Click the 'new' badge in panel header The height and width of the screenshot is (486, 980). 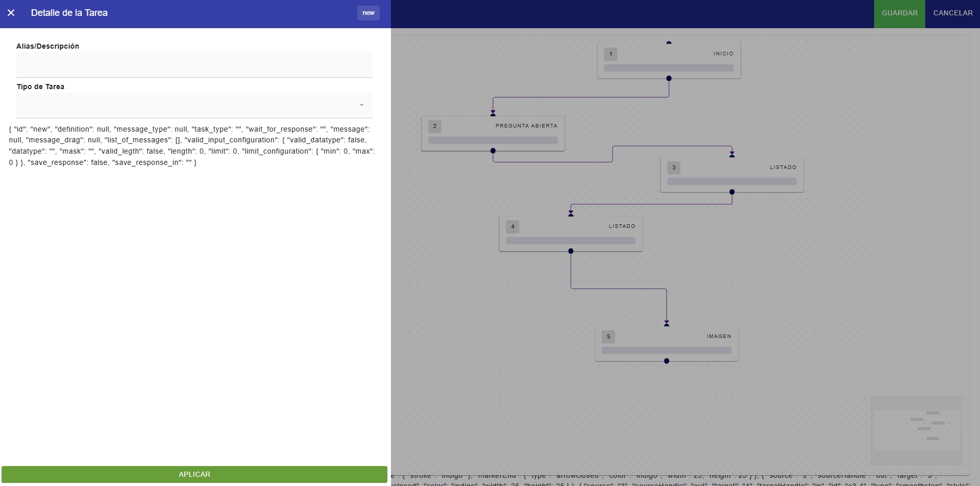(x=368, y=13)
